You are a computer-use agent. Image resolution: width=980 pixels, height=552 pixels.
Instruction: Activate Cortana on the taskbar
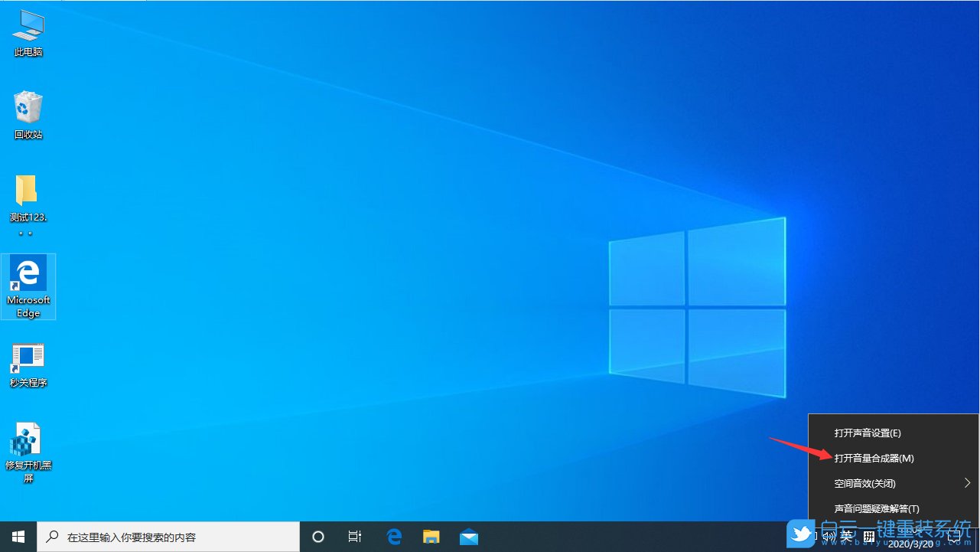coord(317,537)
